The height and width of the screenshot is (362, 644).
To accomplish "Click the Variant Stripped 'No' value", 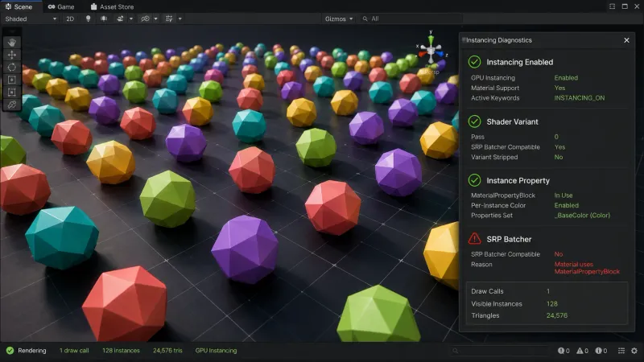I will pyautogui.click(x=559, y=157).
